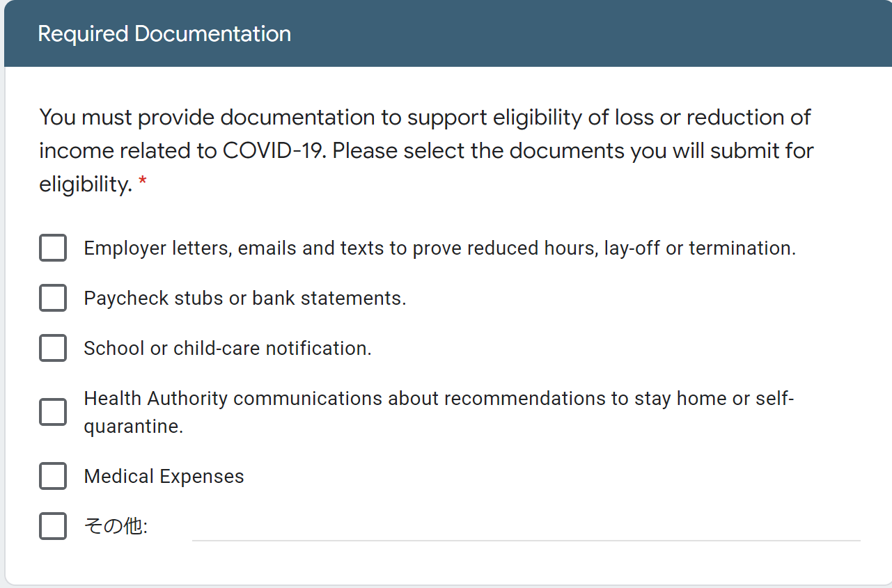Check the Employer letters, emails and texts box
892x588 pixels.
[x=53, y=248]
